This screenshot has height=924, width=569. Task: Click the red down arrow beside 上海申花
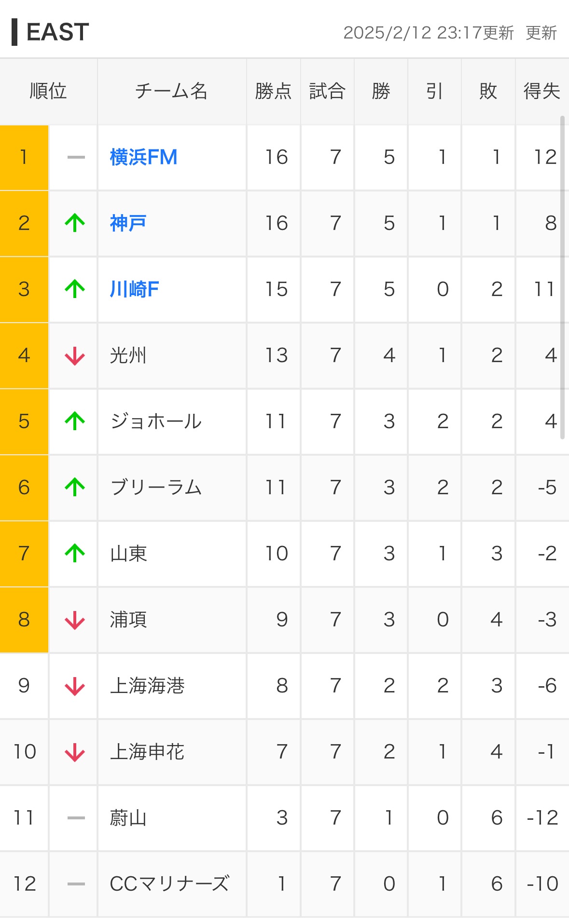(75, 752)
